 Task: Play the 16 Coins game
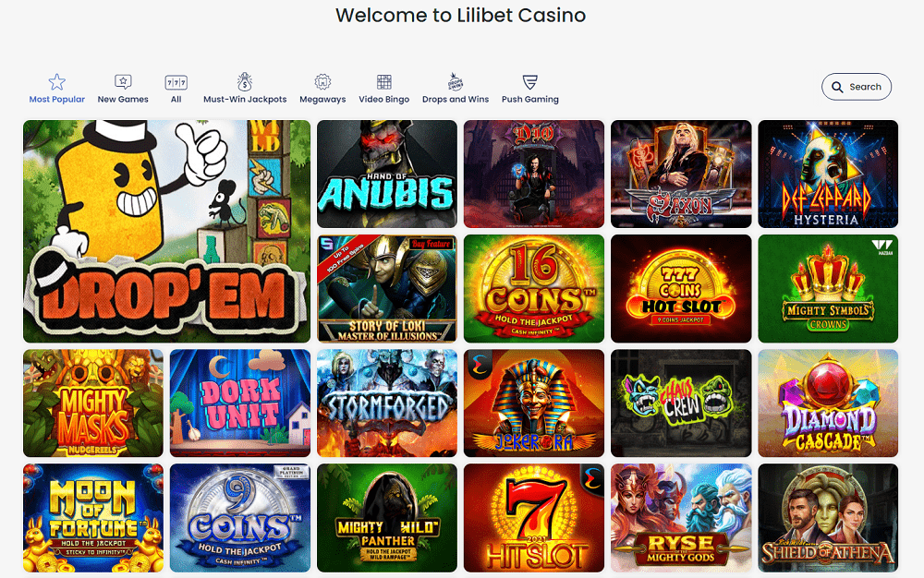(x=534, y=288)
